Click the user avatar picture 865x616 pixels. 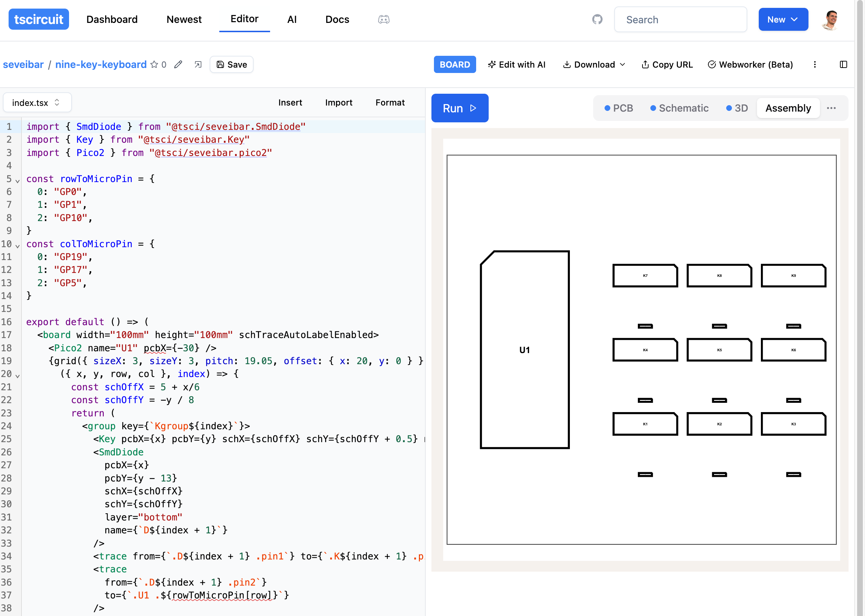tap(830, 19)
